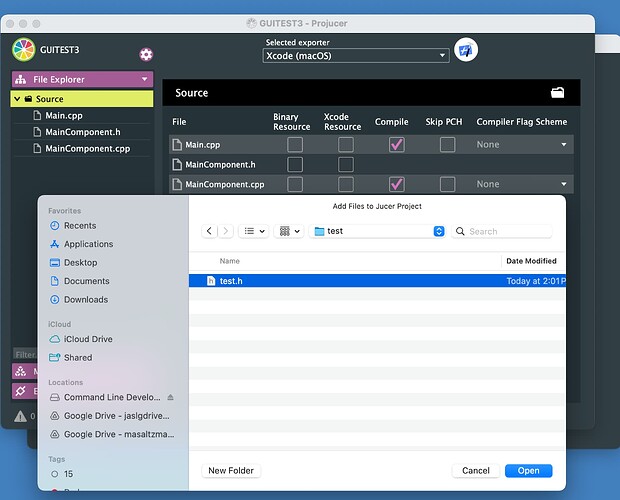This screenshot has height=500, width=620.
Task: Toggle Binary Resource for MainComponent.h
Action: [295, 164]
